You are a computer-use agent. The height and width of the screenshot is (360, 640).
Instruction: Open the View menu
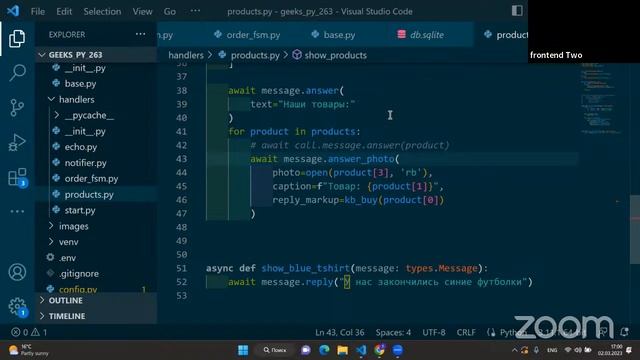pos(142,11)
